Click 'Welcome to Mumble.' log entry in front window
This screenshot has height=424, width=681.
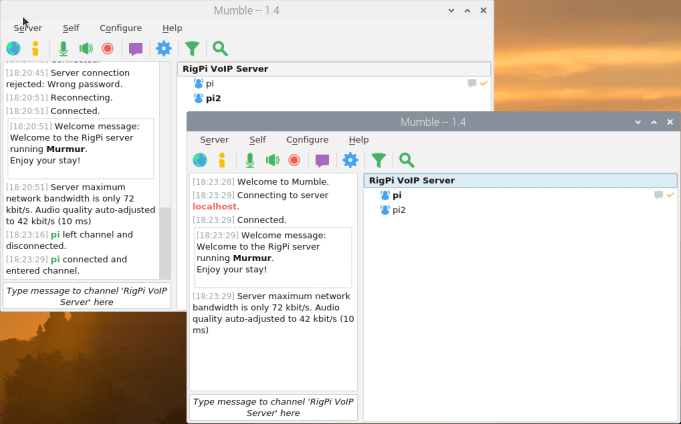pyautogui.click(x=261, y=182)
